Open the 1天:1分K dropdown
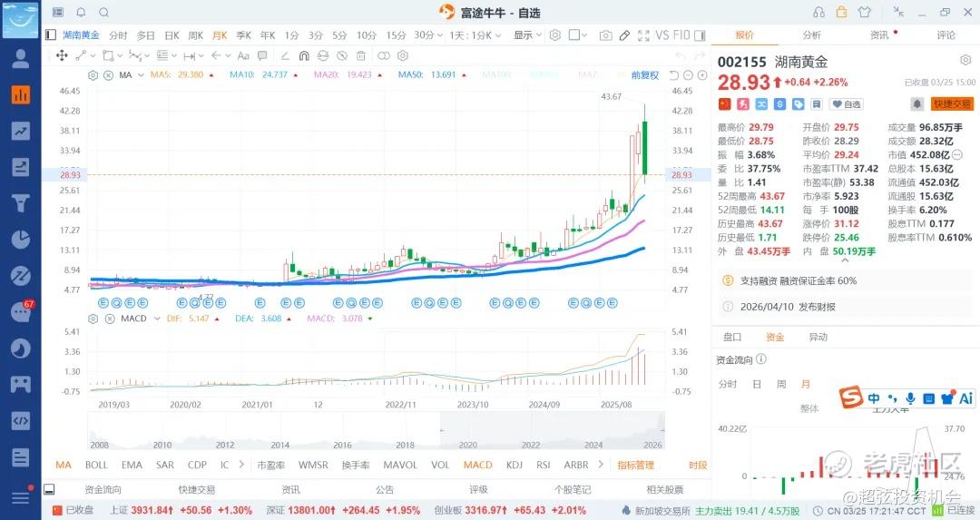This screenshot has height=520, width=980. 475,35
